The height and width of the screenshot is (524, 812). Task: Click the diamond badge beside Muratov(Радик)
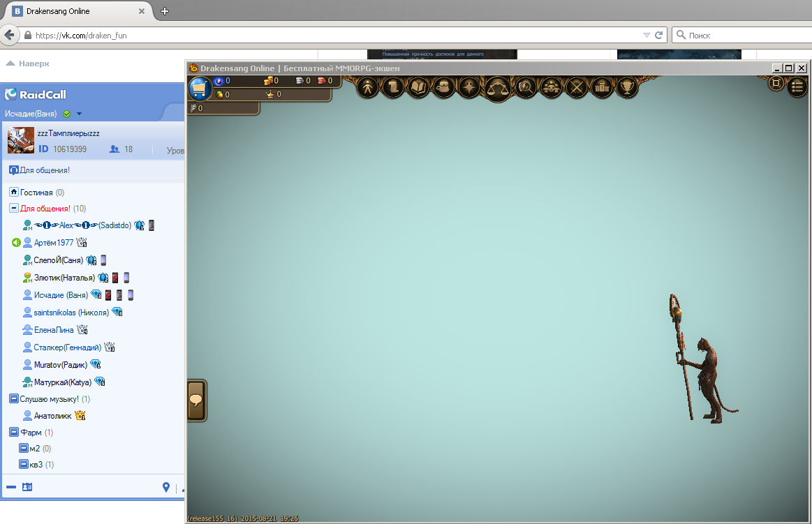click(x=96, y=364)
